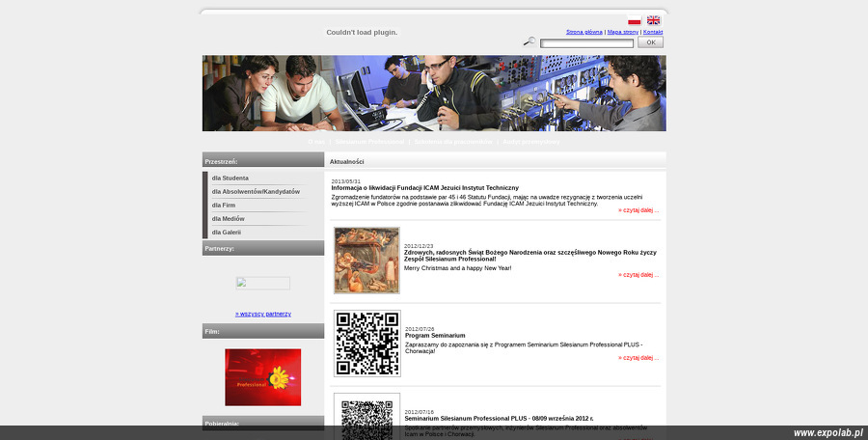Switch to English UK flag
The image size is (868, 440).
pyautogui.click(x=653, y=20)
